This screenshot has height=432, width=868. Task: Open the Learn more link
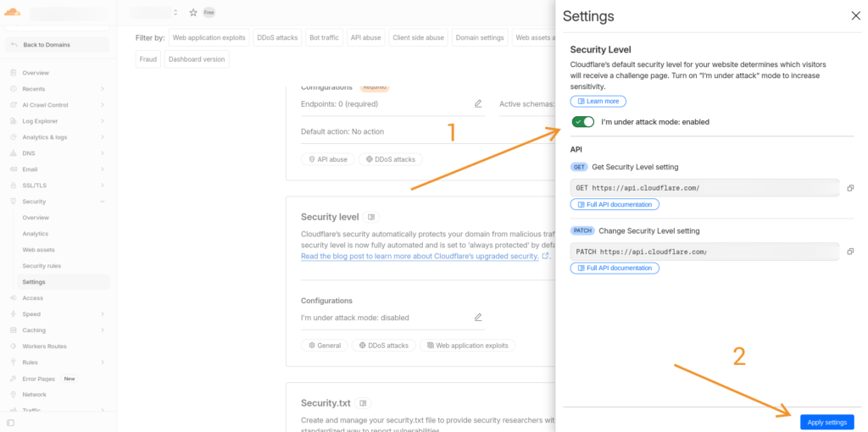[x=598, y=102]
